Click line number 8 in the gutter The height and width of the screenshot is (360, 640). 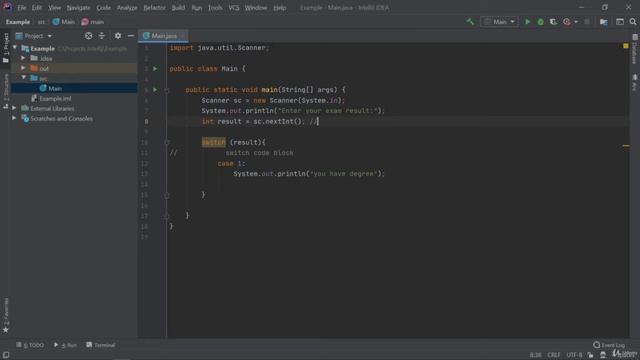147,121
